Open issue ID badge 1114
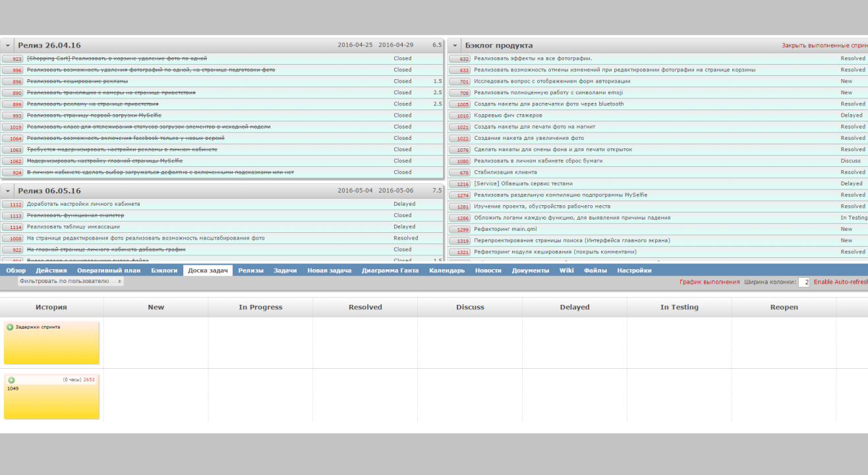Image resolution: width=868 pixels, height=475 pixels. (x=13, y=227)
